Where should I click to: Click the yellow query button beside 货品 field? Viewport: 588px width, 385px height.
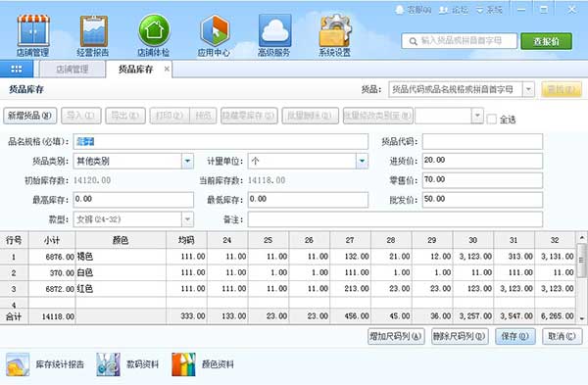[x=562, y=89]
